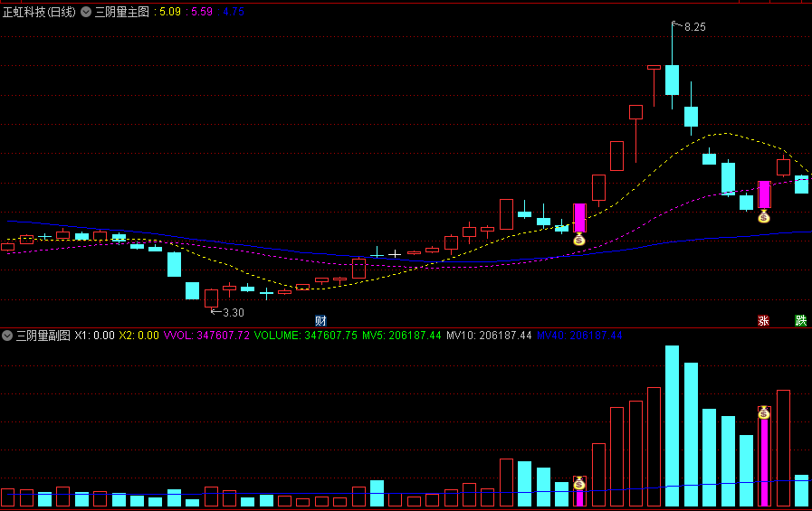This screenshot has height=511, width=812.
Task: Click the blue 财 marker icon
Action: (x=320, y=321)
